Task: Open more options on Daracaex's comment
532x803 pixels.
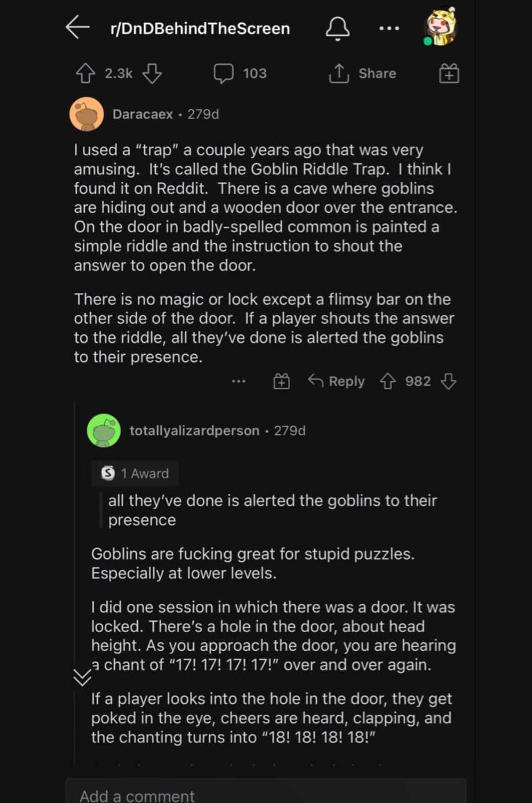Action: click(x=238, y=381)
